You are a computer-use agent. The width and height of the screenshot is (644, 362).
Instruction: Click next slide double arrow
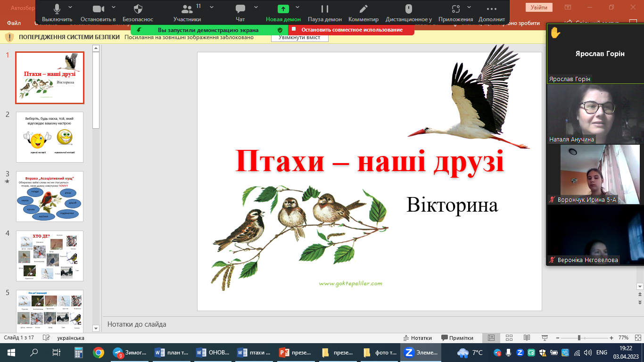tap(640, 302)
